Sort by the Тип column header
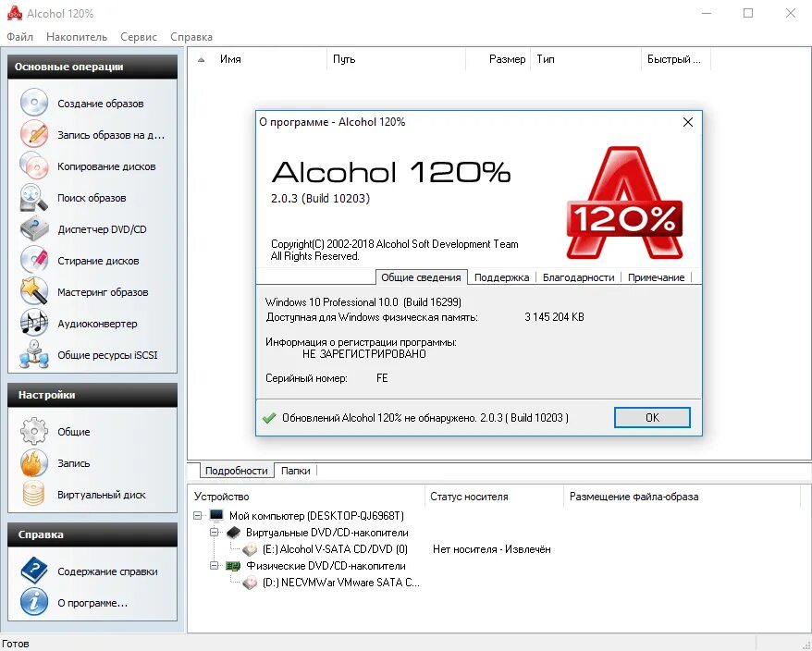The height and width of the screenshot is (651, 812). click(x=585, y=59)
